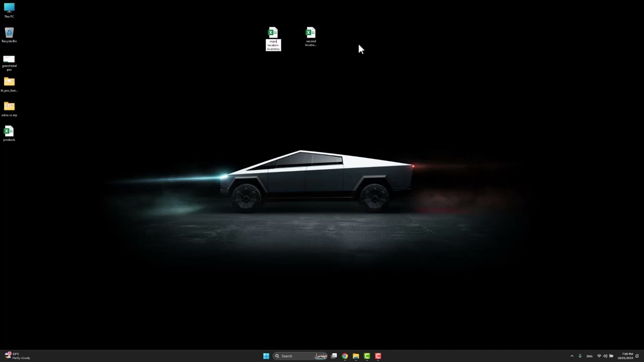Click the 'grand total pos' label text
The height and width of the screenshot is (362, 644).
click(x=9, y=67)
